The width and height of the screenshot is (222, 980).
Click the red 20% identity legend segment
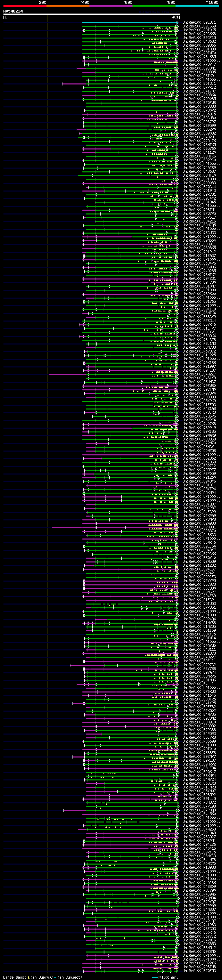point(25,6)
